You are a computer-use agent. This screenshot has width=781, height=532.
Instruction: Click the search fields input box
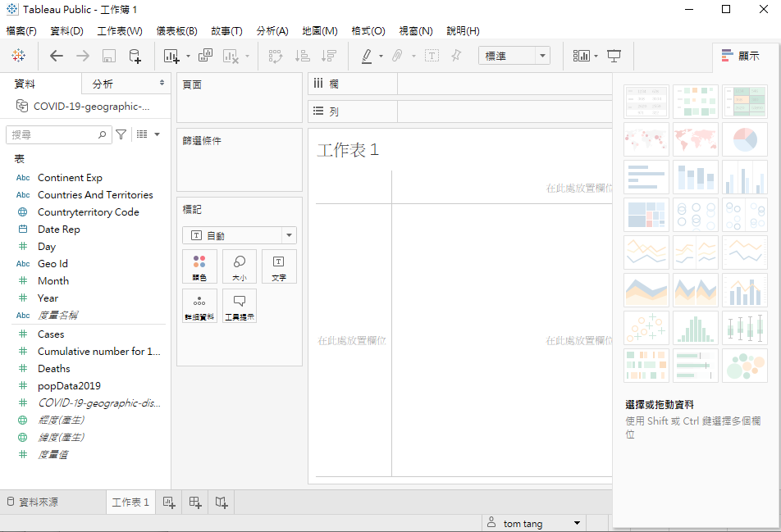click(57, 134)
